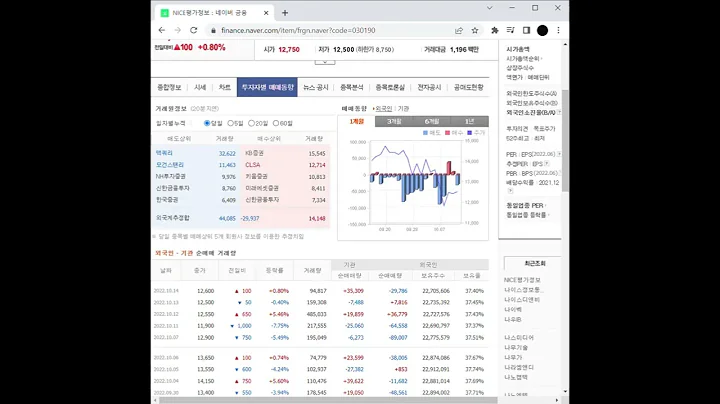Open 나노캠텍 in recent list
This screenshot has width=720, height=404.
pos(516,377)
